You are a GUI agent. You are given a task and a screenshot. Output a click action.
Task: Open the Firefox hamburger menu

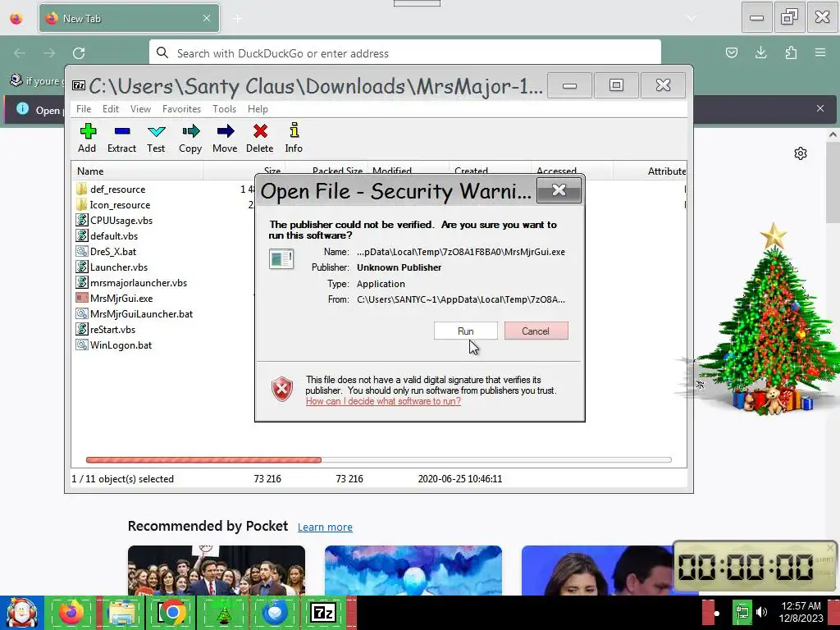[820, 52]
